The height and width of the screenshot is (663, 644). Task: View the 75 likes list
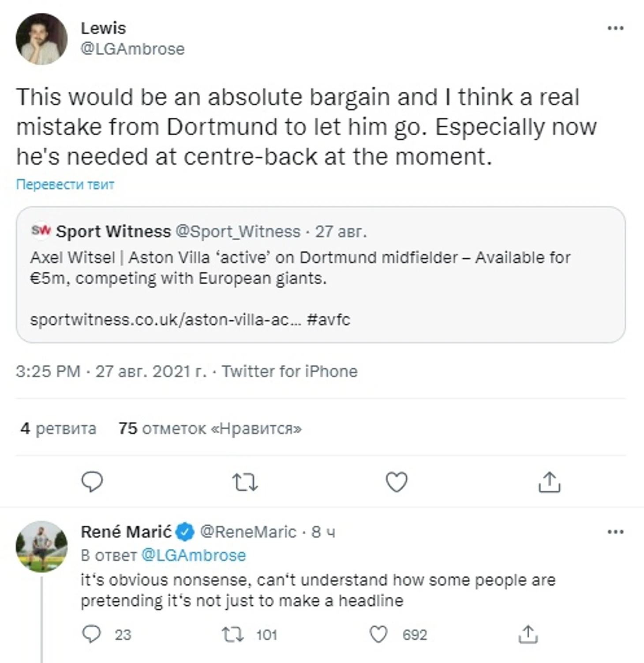point(210,428)
